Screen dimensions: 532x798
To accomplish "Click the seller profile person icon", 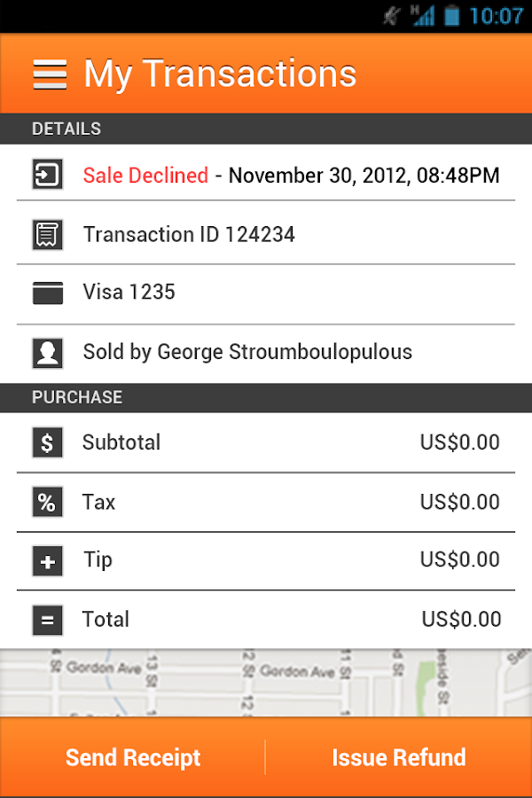I will pyautogui.click(x=47, y=353).
